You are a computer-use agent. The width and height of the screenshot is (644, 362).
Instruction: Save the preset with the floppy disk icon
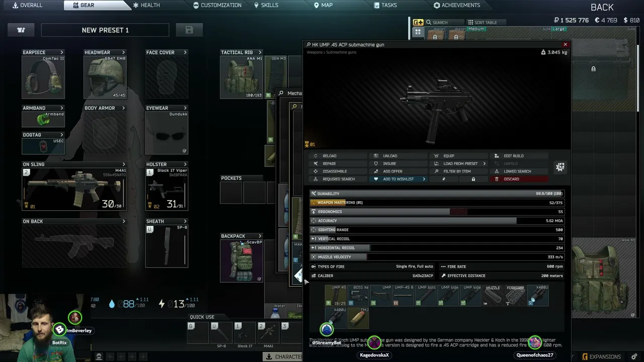(x=189, y=30)
